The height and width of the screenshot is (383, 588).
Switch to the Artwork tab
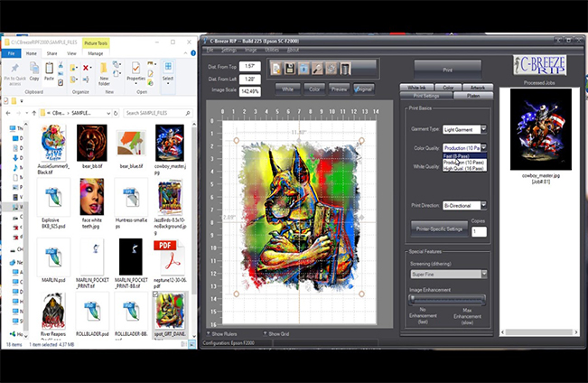(478, 88)
